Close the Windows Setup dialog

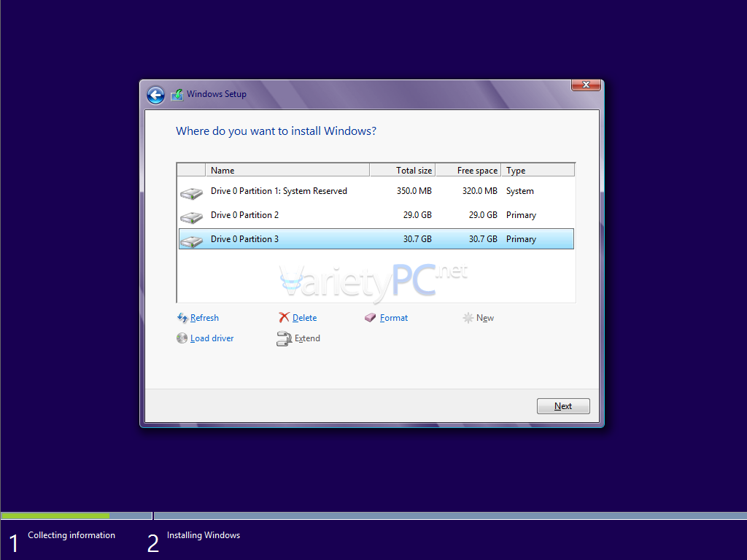[x=586, y=85]
